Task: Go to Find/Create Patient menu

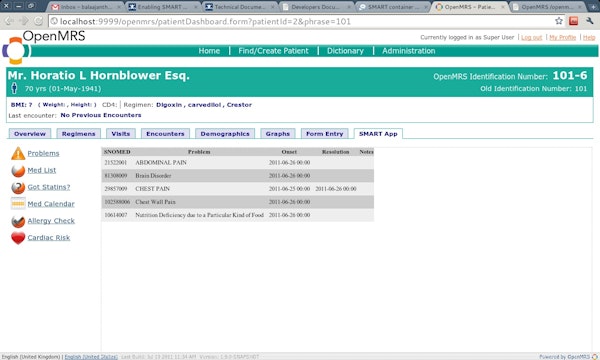Action: [273, 51]
